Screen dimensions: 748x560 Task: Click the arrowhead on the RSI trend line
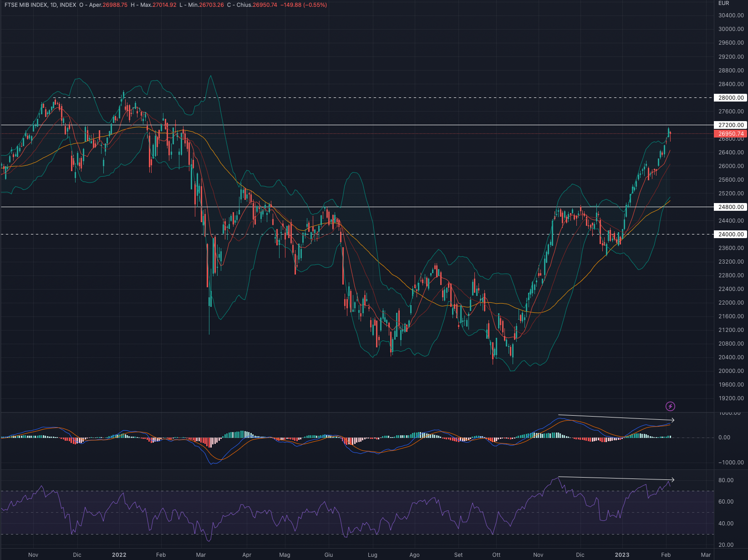[672, 480]
